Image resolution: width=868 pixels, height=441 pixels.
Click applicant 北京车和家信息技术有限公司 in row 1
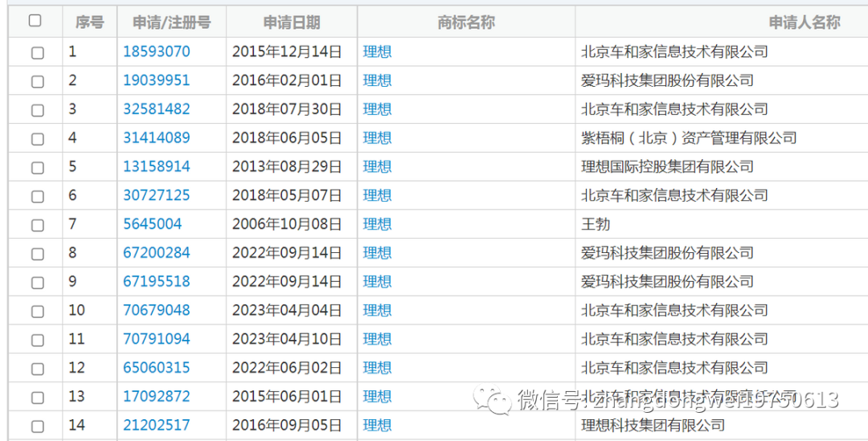click(x=674, y=51)
